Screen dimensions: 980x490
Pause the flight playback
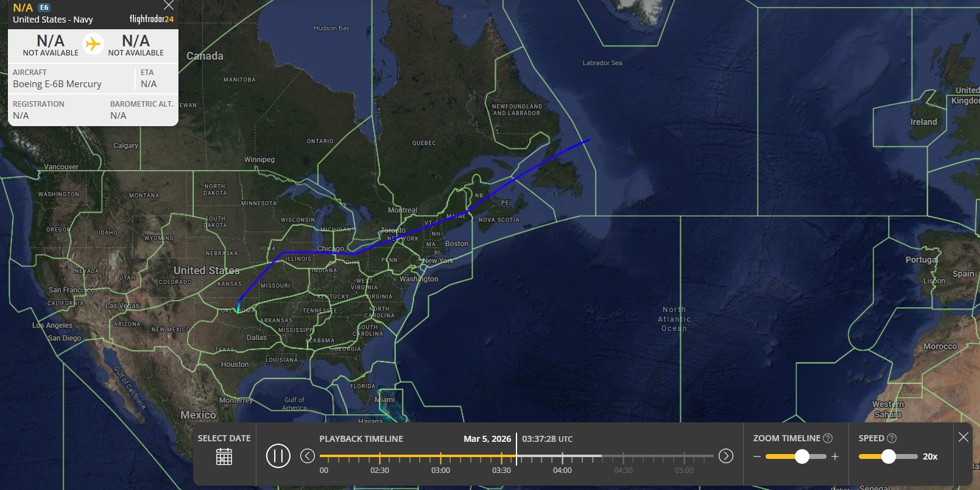(x=278, y=456)
